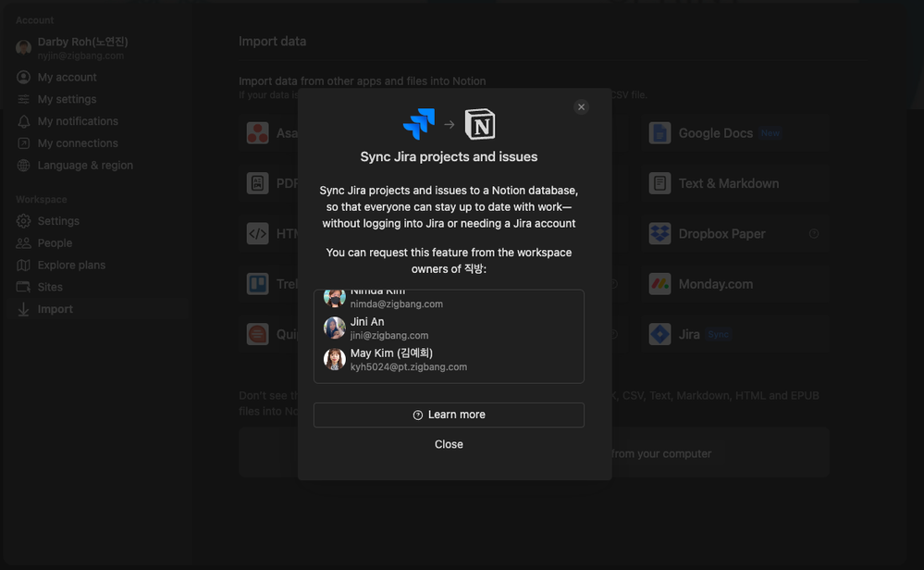Screen dimensions: 924x570
Task: Open the Learn more help button
Action: click(449, 415)
